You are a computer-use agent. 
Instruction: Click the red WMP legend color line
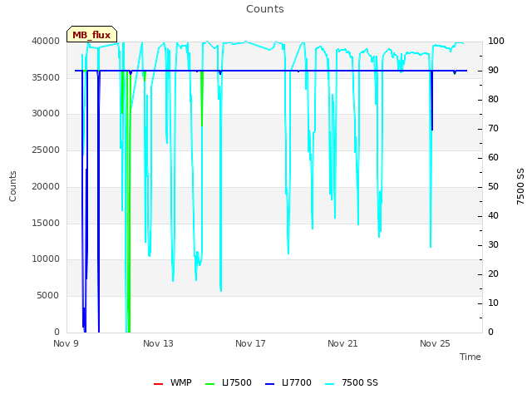click(x=159, y=384)
